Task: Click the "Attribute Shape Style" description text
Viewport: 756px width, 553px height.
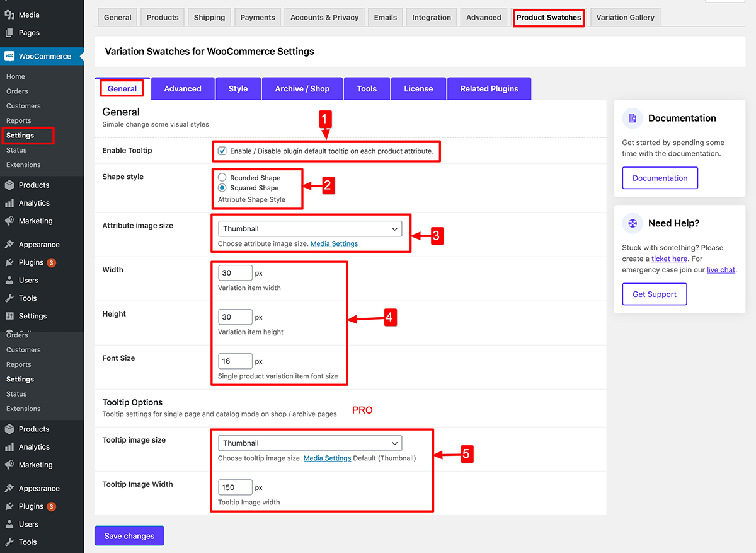Action: coord(251,199)
